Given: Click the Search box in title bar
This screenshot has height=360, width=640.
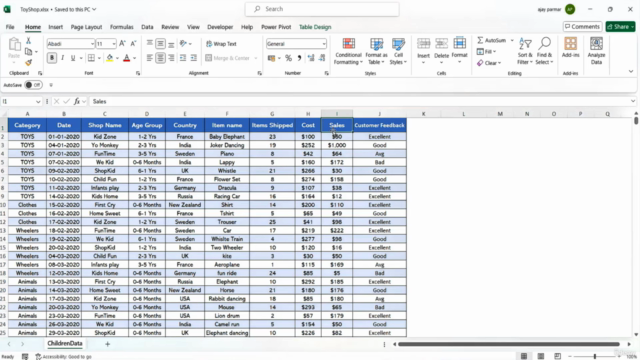Looking at the screenshot, I should coord(322,9).
